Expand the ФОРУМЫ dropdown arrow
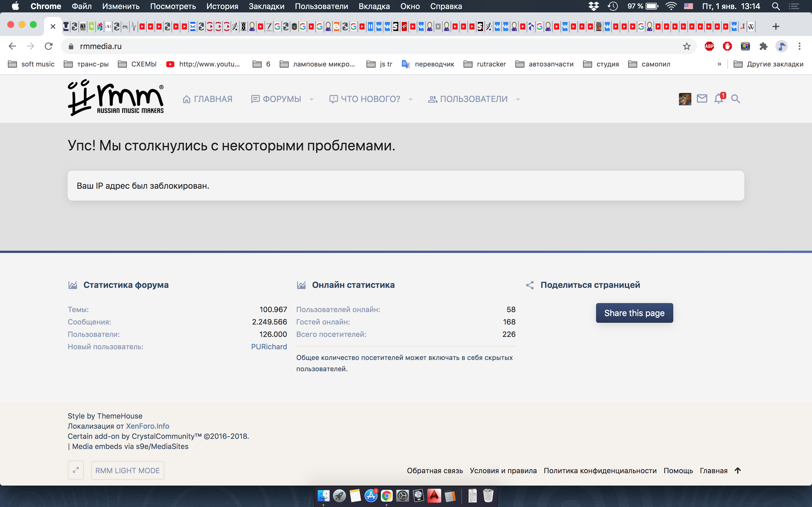Screen dimensions: 812x507 pyautogui.click(x=311, y=99)
